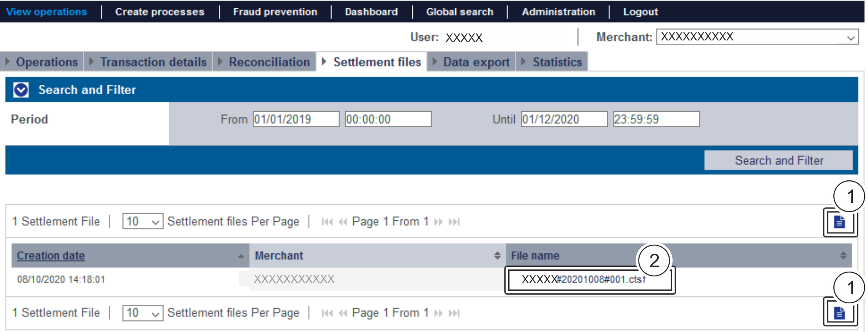The image size is (868, 332).
Task: Open top settlement files per page dropdown
Action: 142,222
